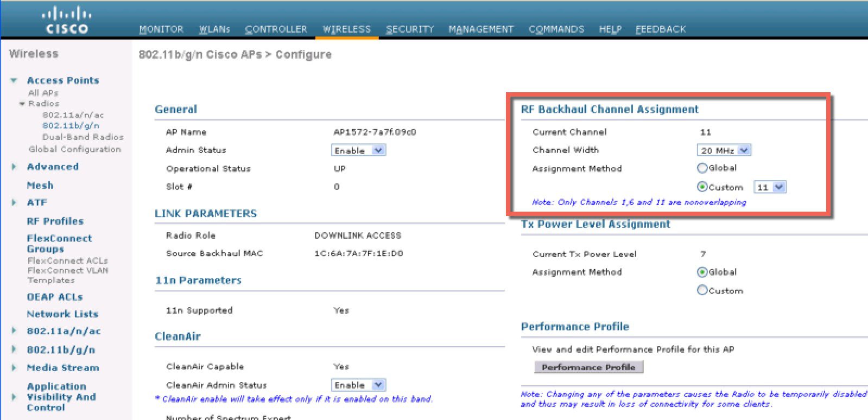
Task: Click the Wireless sidebar heading
Action: tap(34, 54)
